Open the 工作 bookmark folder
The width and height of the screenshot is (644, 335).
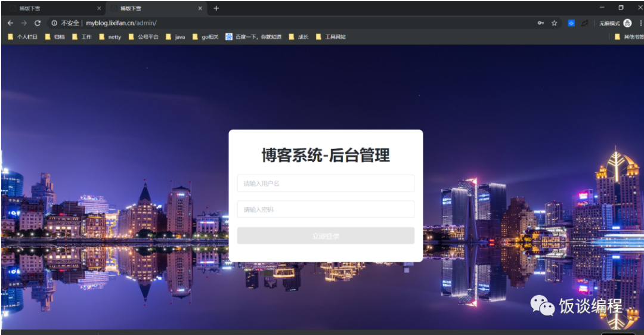82,37
